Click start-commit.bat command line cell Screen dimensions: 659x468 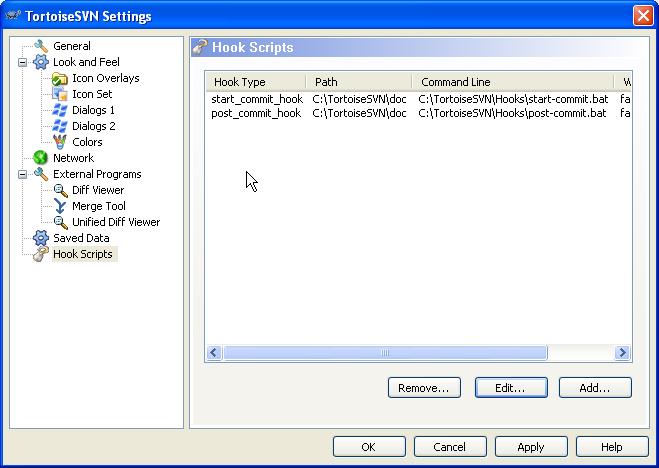tap(513, 99)
